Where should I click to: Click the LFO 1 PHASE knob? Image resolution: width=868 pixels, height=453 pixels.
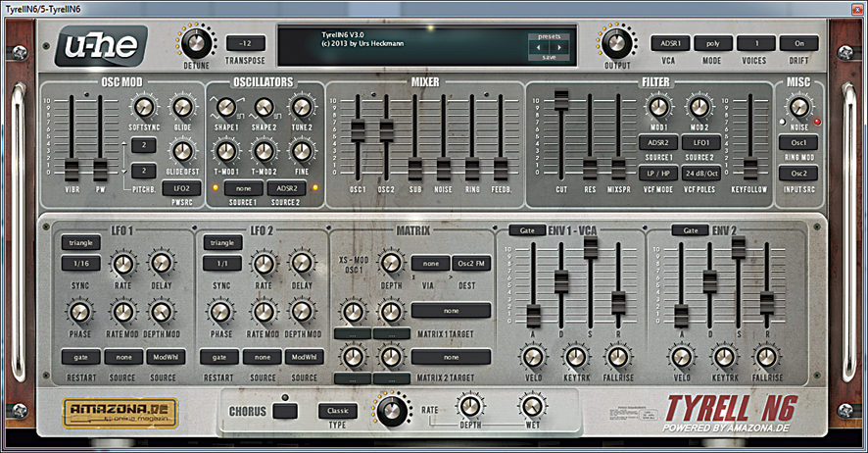click(x=80, y=313)
